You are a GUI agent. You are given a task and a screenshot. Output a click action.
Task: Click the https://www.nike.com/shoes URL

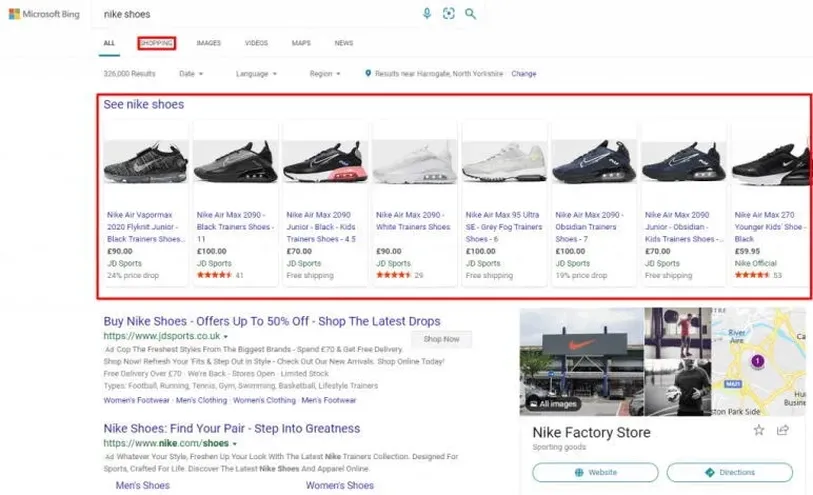click(x=166, y=444)
